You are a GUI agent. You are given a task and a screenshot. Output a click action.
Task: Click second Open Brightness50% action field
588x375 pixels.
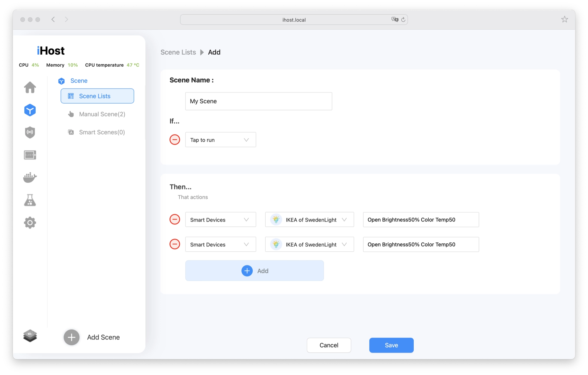421,244
